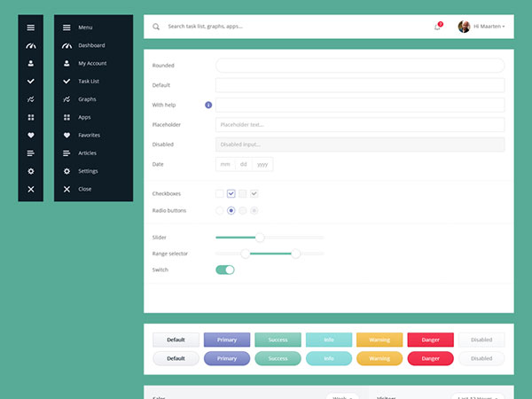Click the disabled empty grey checkbox
The height and width of the screenshot is (399, 532).
coord(243,193)
